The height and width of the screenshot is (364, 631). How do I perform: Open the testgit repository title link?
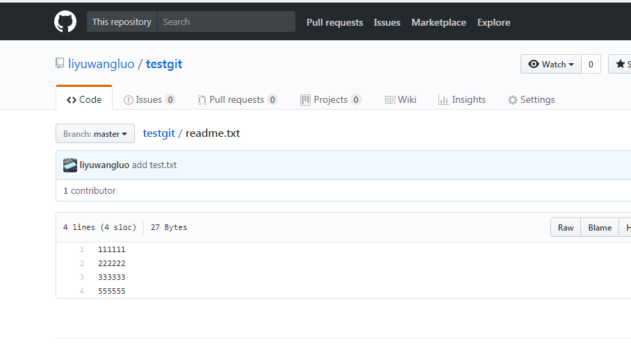point(164,64)
